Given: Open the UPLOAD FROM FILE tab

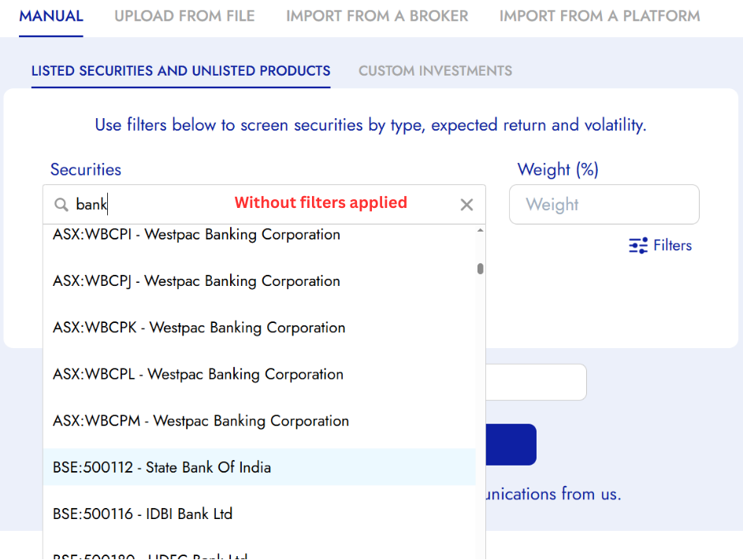Looking at the screenshot, I should tap(184, 17).
